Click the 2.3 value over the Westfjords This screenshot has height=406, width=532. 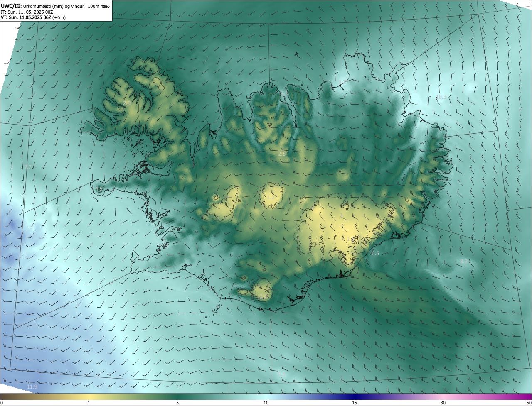coord(127,103)
